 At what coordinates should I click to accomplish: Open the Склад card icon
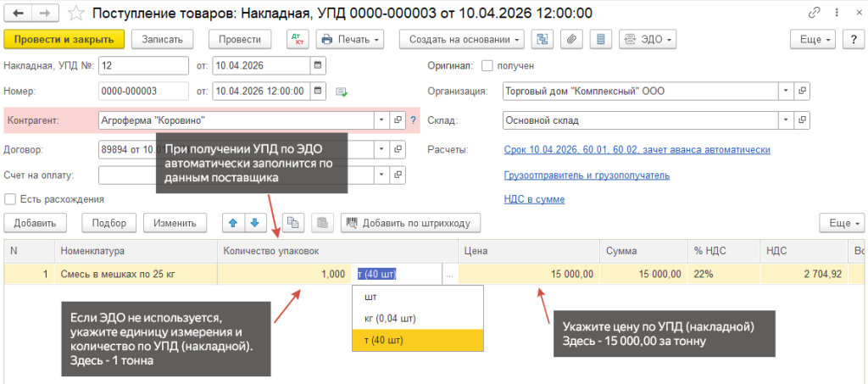(802, 120)
